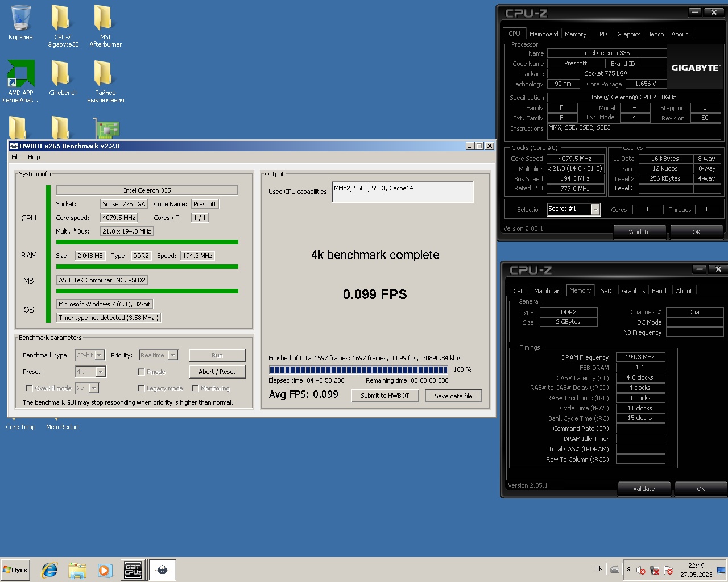Open the MSI Afterburner folder icon
The width and height of the screenshot is (728, 582).
point(105,26)
